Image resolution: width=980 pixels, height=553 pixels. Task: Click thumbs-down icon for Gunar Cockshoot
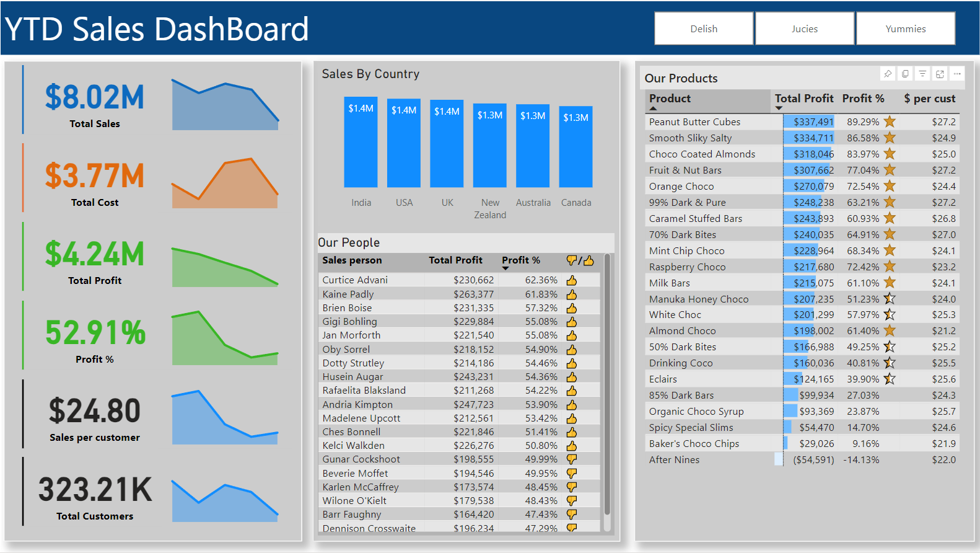(x=571, y=459)
